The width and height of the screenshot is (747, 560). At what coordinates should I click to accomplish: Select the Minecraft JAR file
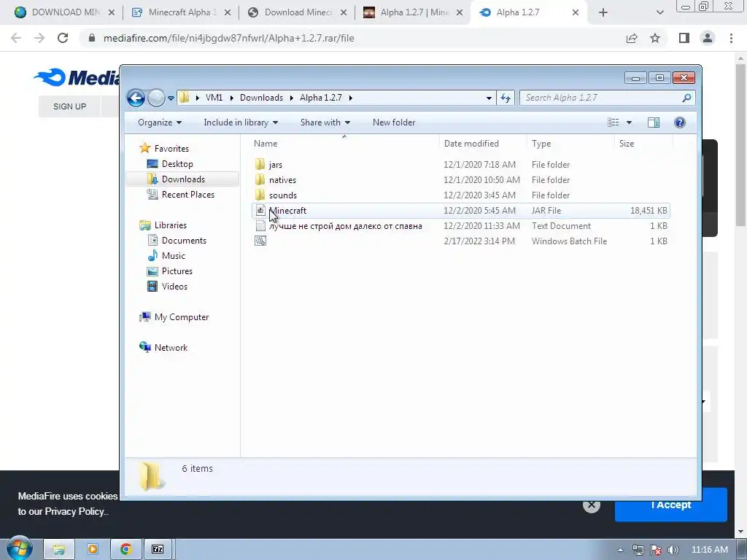461,211
